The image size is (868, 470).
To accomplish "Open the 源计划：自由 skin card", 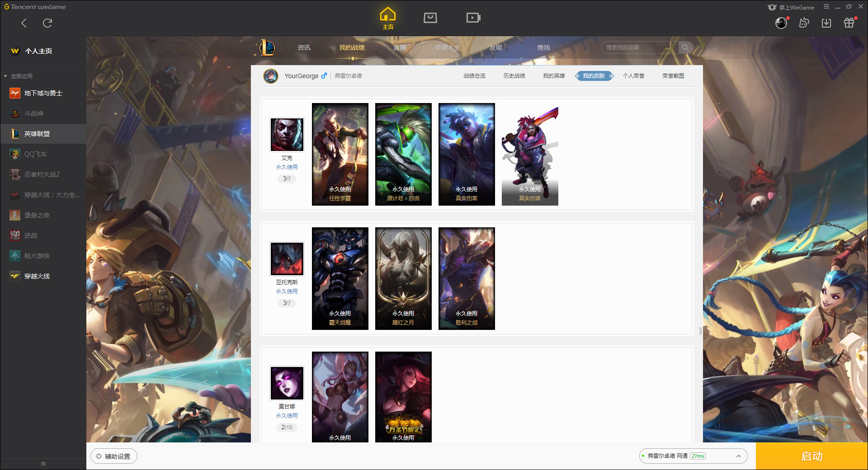I will (403, 154).
